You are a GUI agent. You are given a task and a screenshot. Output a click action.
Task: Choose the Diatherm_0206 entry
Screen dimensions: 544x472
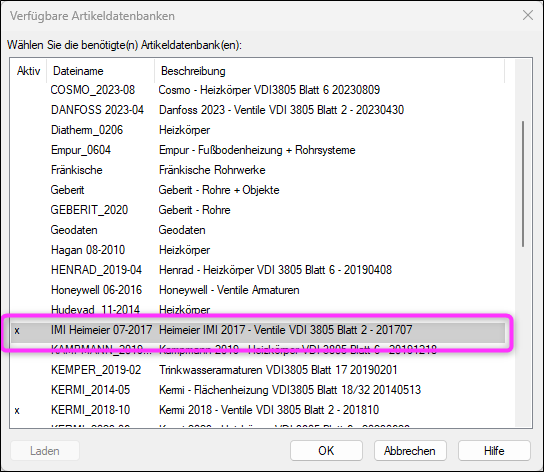(257, 130)
